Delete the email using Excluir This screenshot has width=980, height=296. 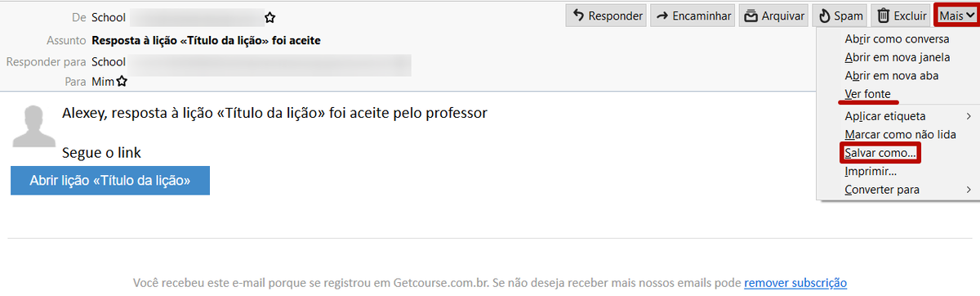click(902, 16)
